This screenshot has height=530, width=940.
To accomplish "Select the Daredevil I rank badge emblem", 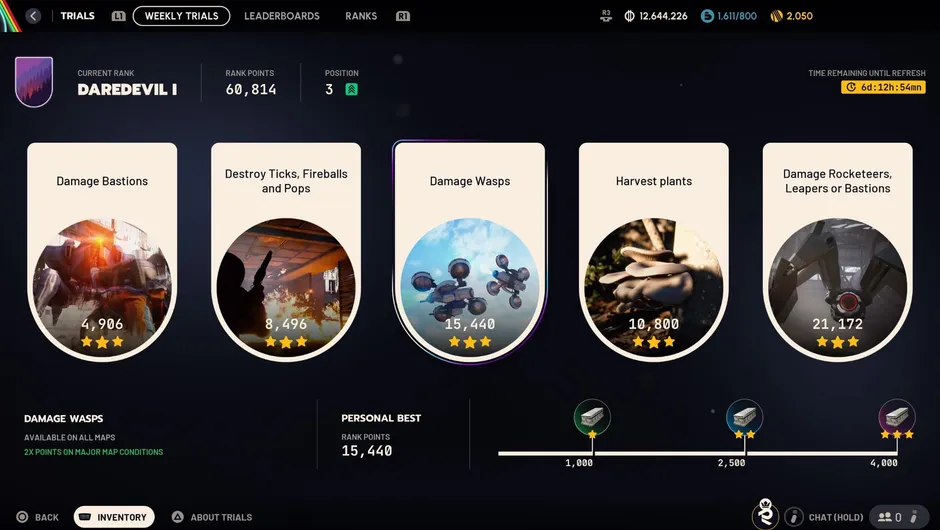I will 34,82.
